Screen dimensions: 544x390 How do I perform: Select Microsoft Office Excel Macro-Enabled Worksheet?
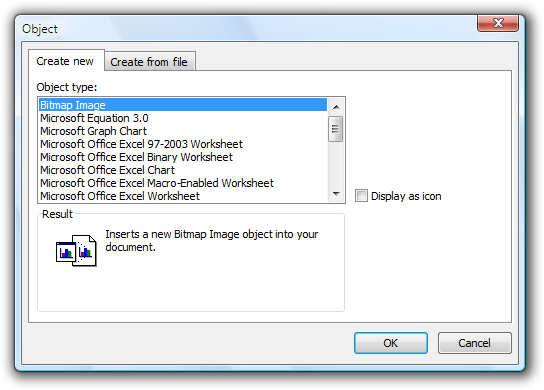pyautogui.click(x=183, y=183)
